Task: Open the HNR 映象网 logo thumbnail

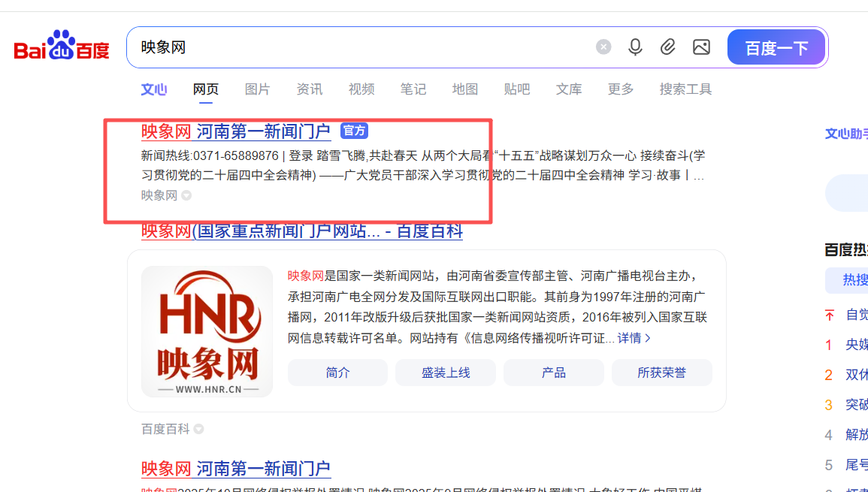Action: [207, 331]
